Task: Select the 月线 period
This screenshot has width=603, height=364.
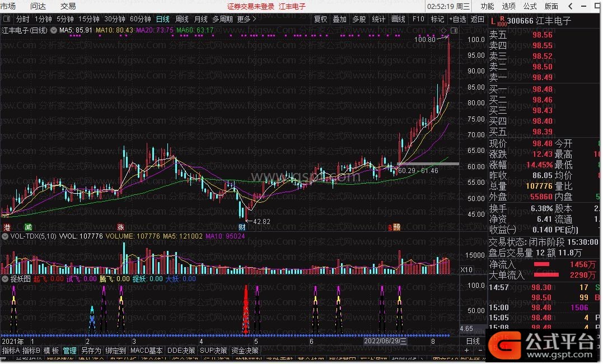Action: tap(200, 19)
